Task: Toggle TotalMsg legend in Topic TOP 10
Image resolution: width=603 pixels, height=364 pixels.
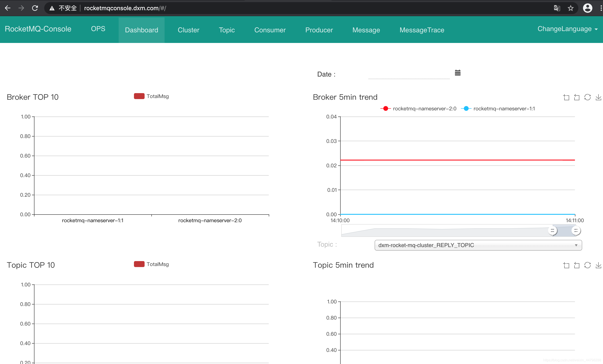Action: [x=151, y=264]
